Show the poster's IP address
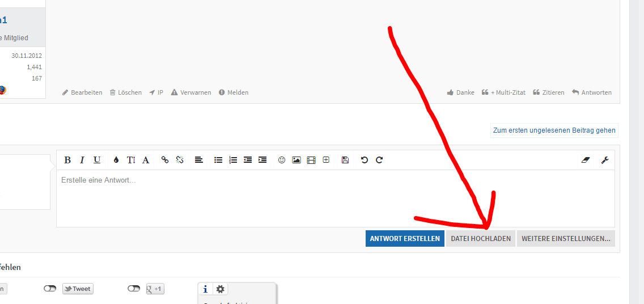This screenshot has width=644, height=304. (x=156, y=92)
